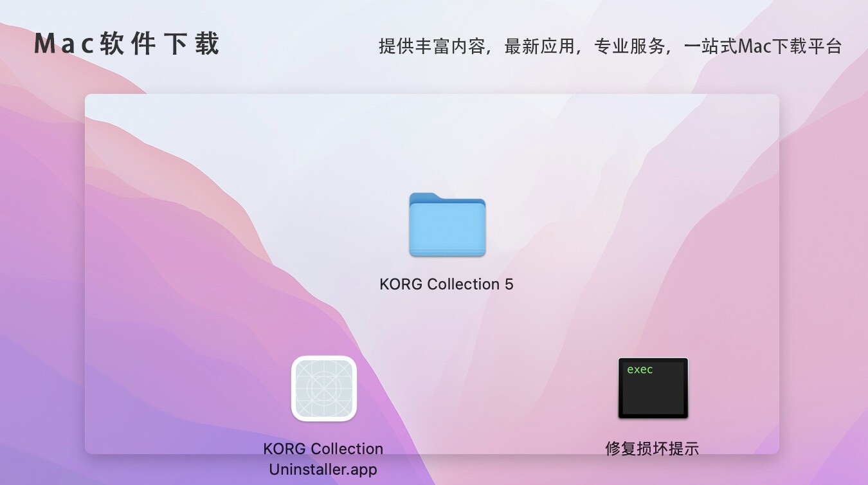Click the 'Mac' letters in the header title
Screen dimensions: 868x485
[64, 44]
